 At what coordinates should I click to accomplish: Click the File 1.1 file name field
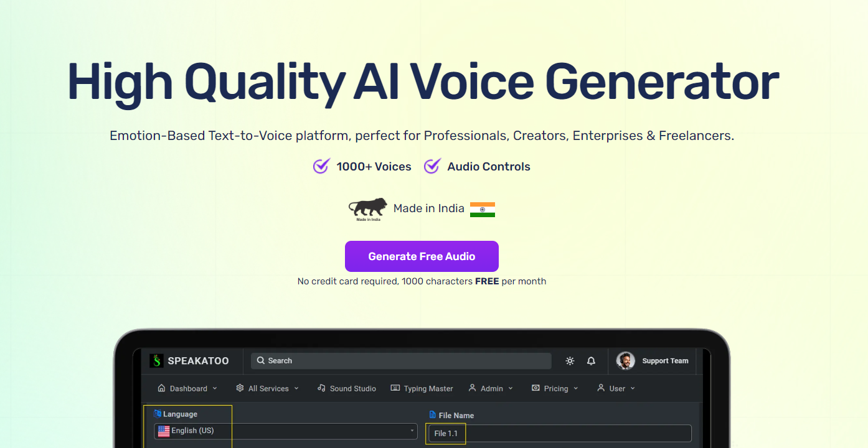click(x=559, y=433)
